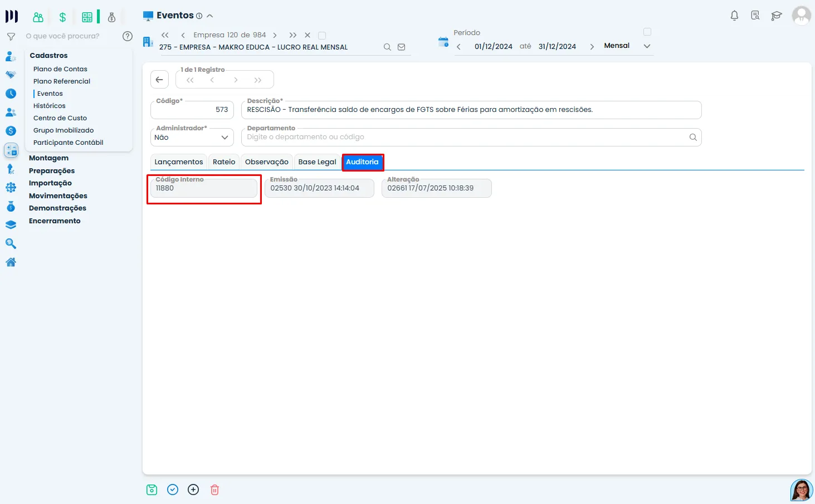The image size is (815, 504).
Task: Delete the record with the trash icon
Action: [x=214, y=490]
